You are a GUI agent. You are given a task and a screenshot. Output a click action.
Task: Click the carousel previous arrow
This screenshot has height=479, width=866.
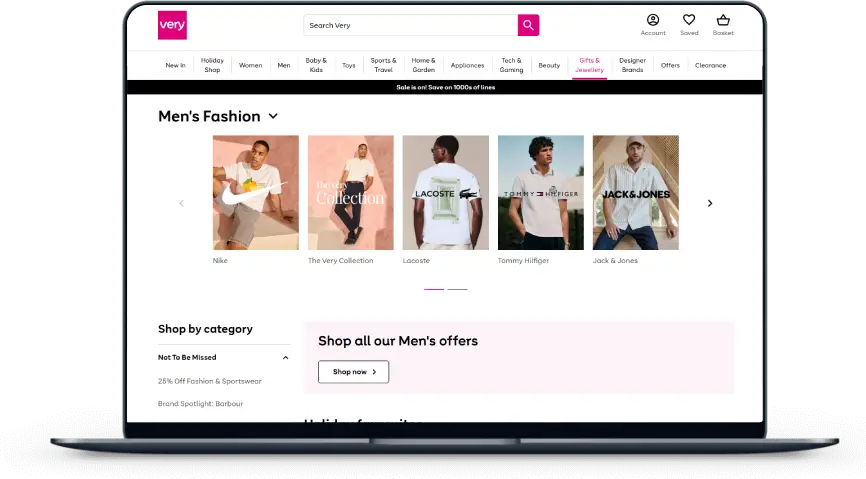182,203
